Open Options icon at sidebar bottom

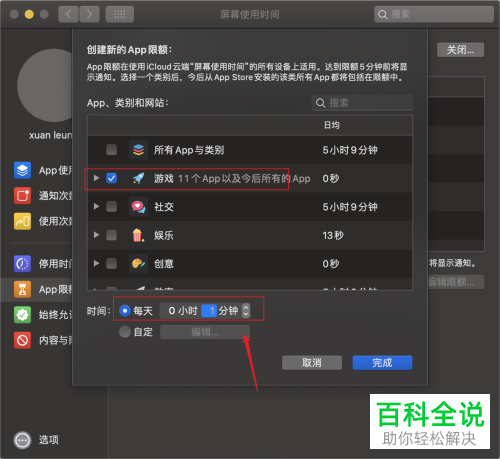(x=22, y=440)
